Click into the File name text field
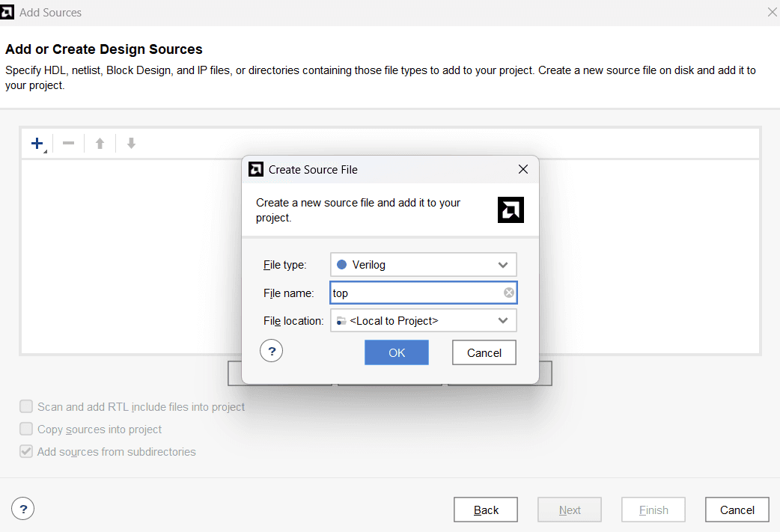 point(415,293)
